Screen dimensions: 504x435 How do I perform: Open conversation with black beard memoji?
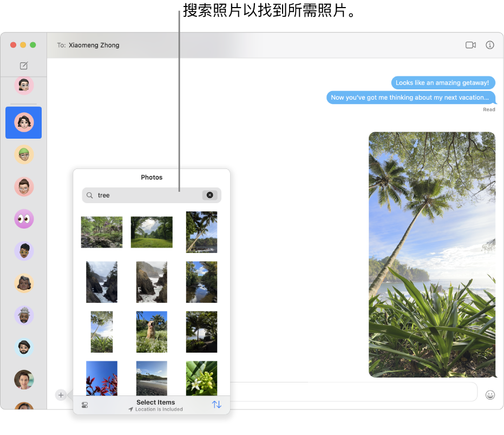24,347
